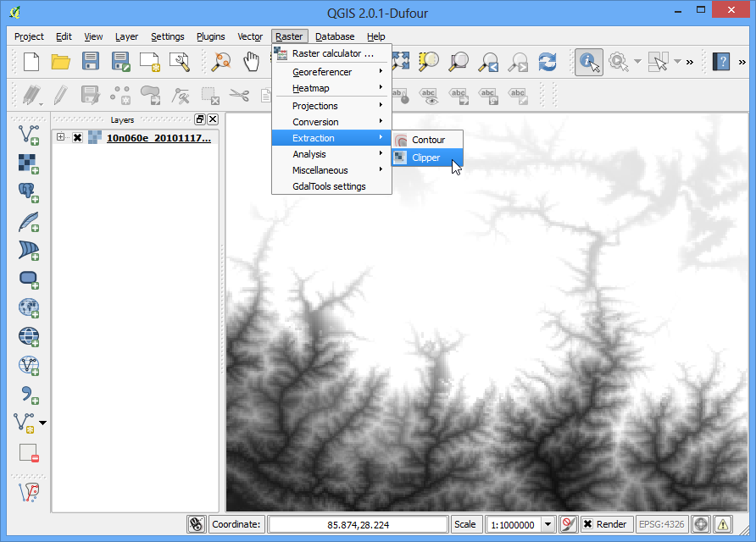Image resolution: width=756 pixels, height=542 pixels.
Task: Select the Clipper option in Extraction submenu
Action: click(x=427, y=158)
